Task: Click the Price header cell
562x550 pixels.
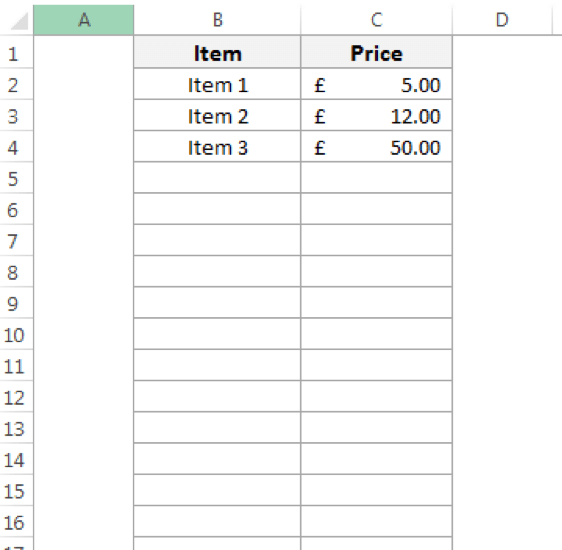Action: 376,52
